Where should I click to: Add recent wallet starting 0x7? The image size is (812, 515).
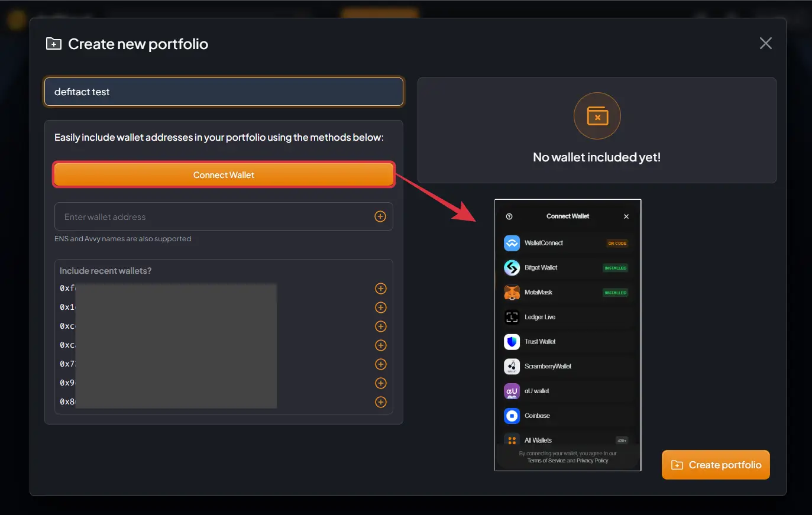381,364
